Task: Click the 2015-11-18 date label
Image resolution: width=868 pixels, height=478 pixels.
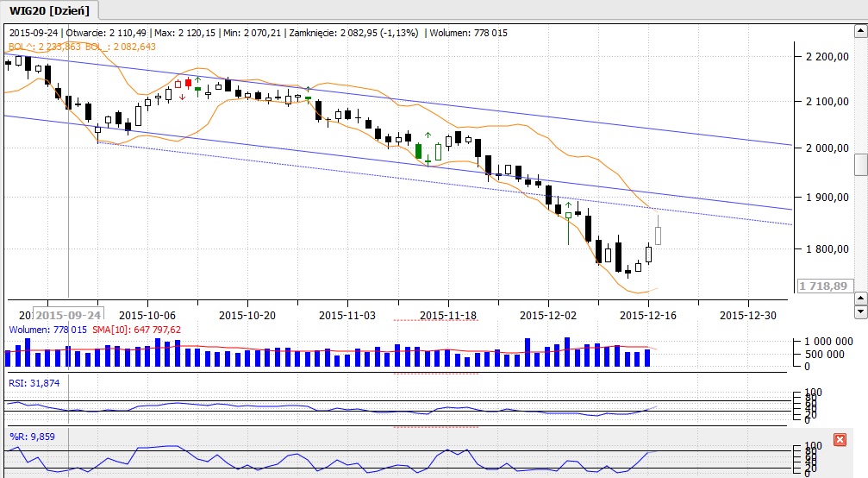Action: click(x=448, y=315)
